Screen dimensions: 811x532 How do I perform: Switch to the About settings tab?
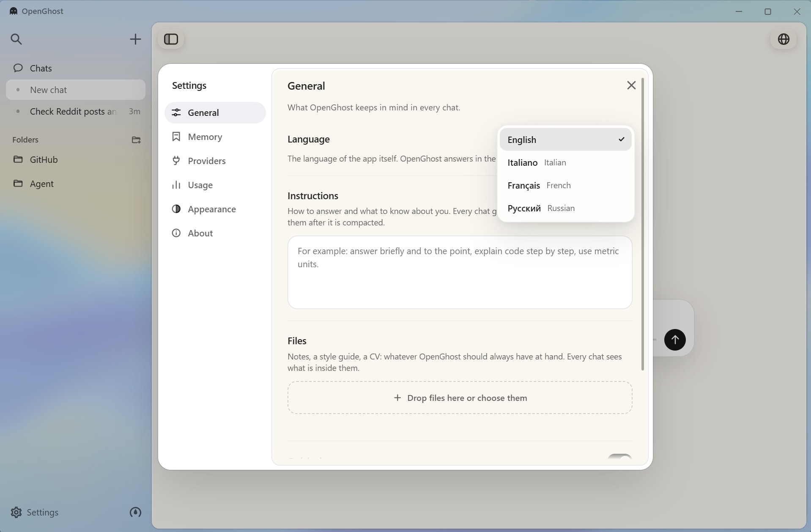tap(215, 233)
